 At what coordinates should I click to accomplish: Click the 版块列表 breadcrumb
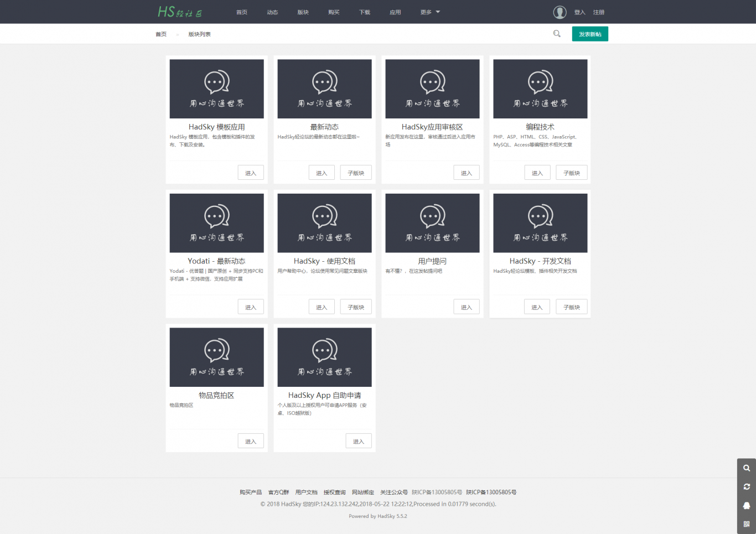pyautogui.click(x=199, y=34)
